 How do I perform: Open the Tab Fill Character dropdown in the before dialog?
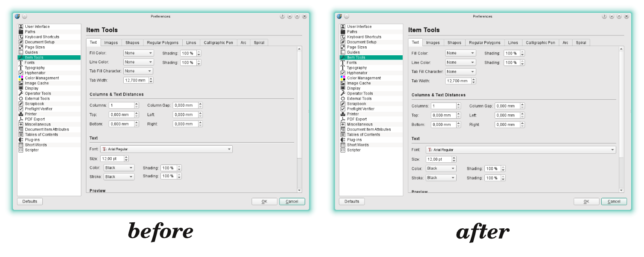pos(138,71)
